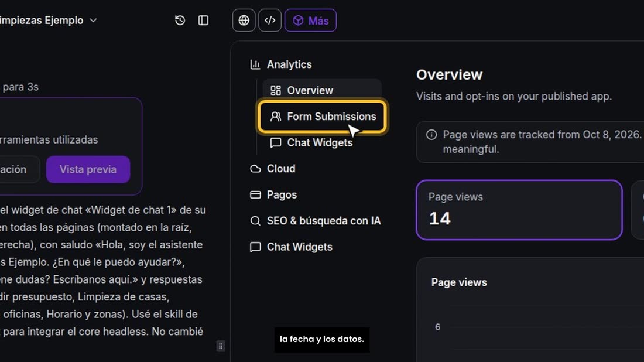
Task: Click the info icon in tracking notice
Action: (x=431, y=135)
